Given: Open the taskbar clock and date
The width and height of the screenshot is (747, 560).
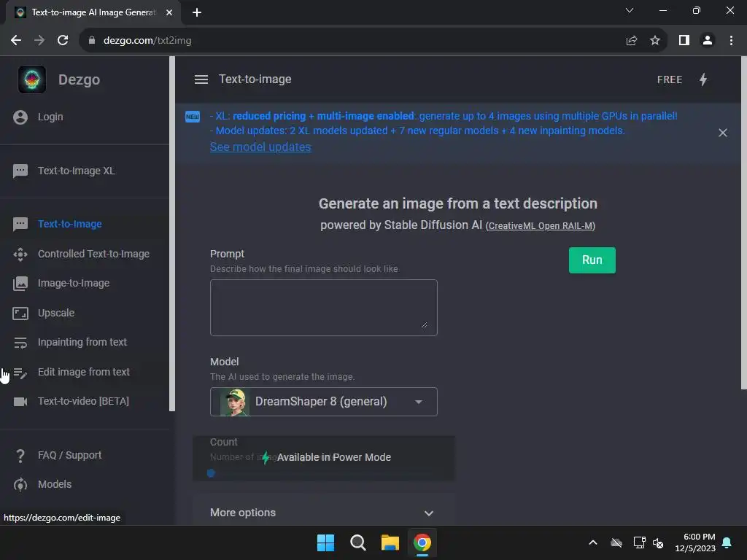Looking at the screenshot, I should (x=695, y=542).
